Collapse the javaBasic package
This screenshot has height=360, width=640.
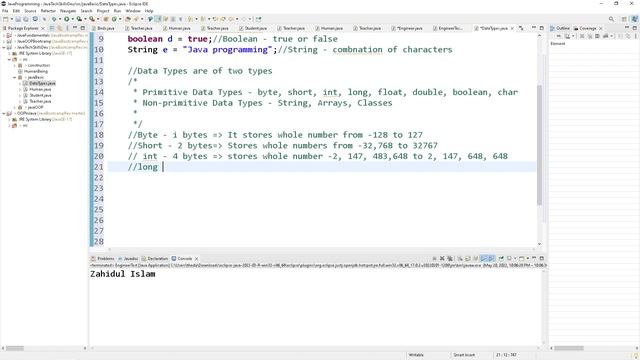tap(15, 77)
